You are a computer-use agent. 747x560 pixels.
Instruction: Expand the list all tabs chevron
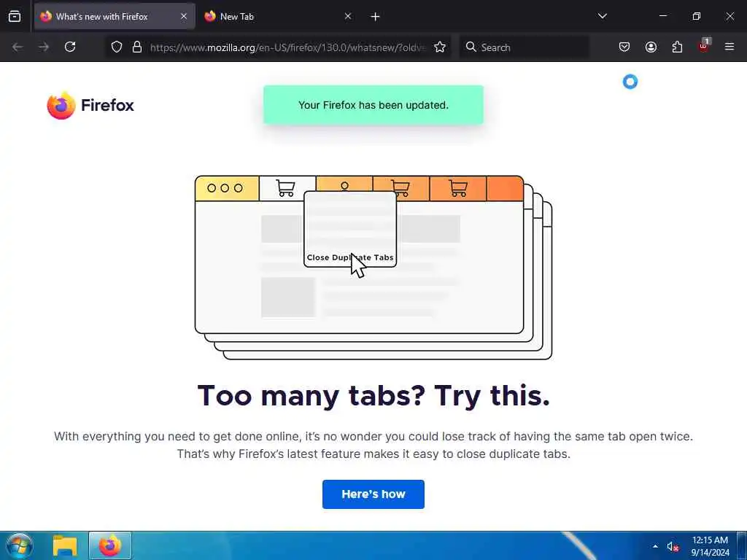point(602,16)
